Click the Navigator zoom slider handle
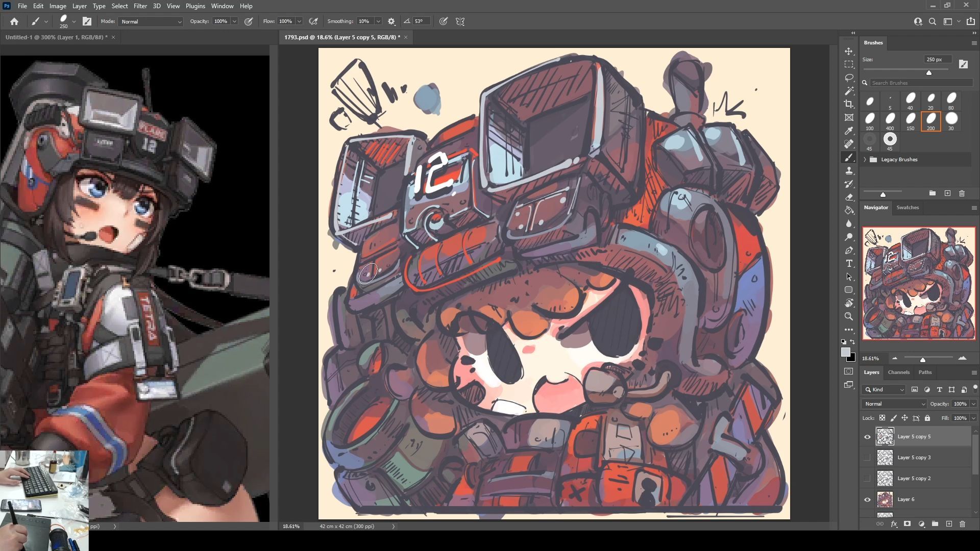 tap(923, 360)
